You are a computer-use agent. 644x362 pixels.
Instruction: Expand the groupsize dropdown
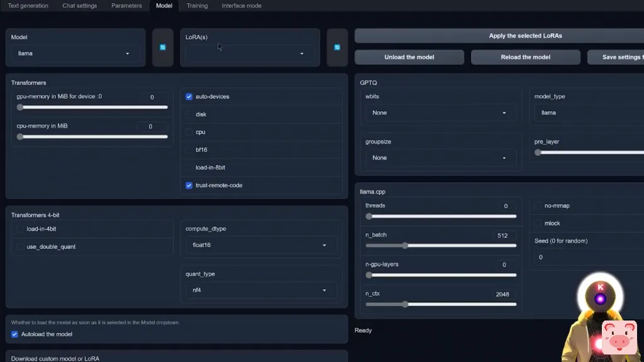(x=440, y=158)
